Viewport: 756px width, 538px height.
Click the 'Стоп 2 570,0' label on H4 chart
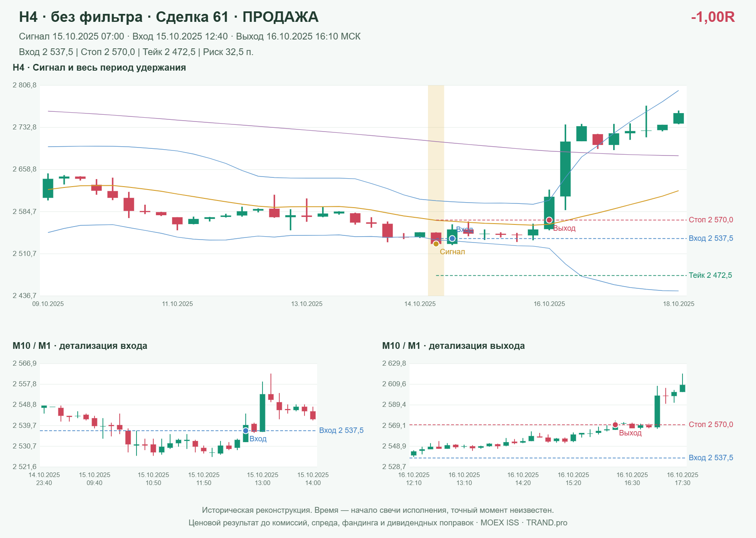(x=711, y=220)
